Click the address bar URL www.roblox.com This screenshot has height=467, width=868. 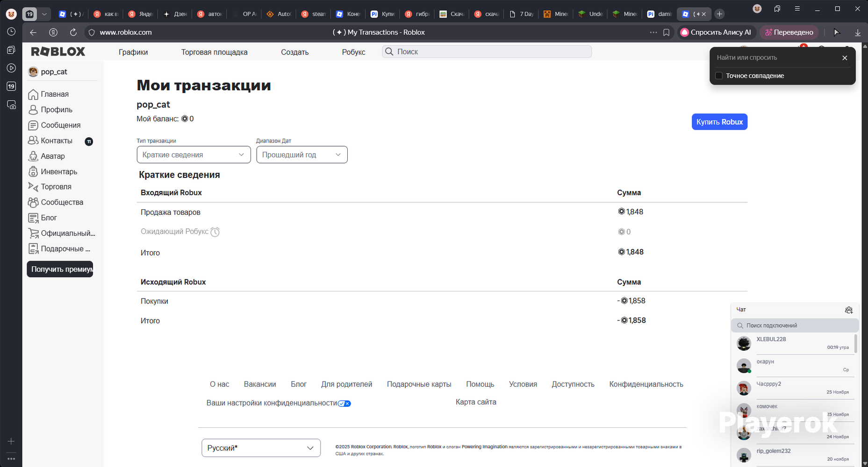point(126,32)
